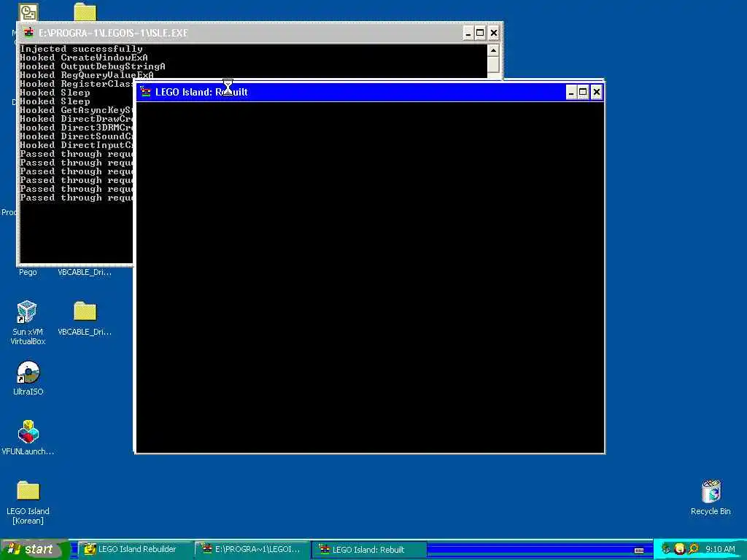Select the yellow folder above the console window

click(85, 12)
